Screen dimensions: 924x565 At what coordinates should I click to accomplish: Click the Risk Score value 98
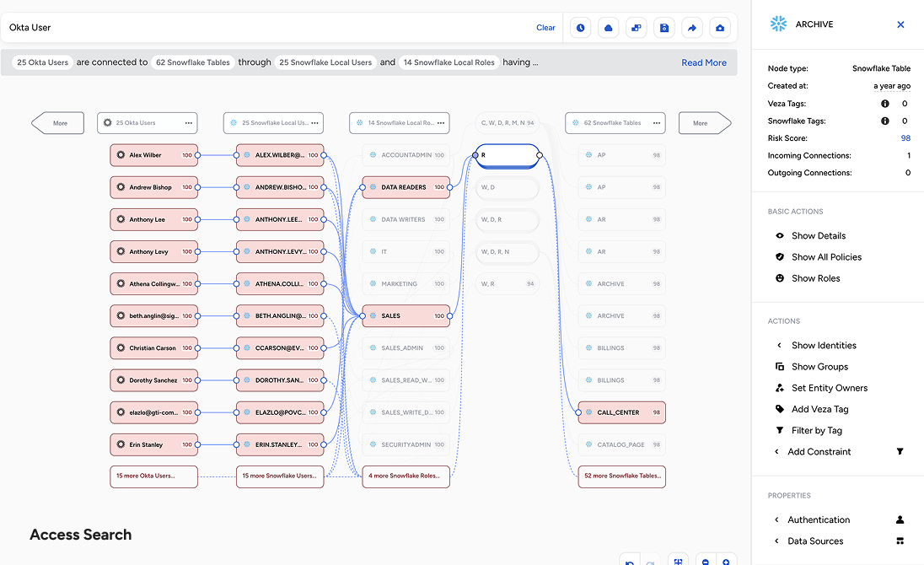coord(905,138)
